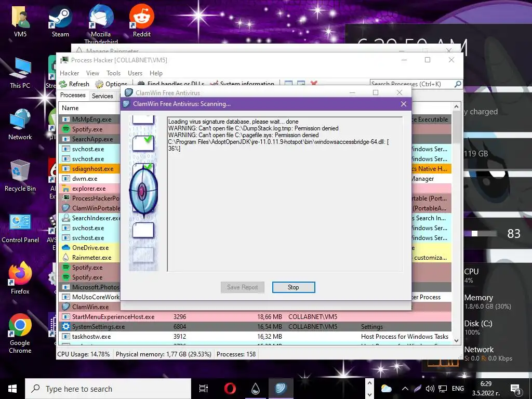This screenshot has height=399, width=532.
Task: Open Options in the Process Hacker toolbar
Action: (111, 84)
